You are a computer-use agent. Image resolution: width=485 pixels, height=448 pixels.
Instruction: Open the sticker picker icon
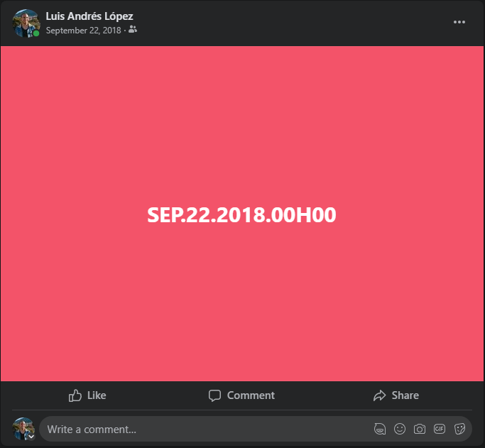click(x=459, y=429)
